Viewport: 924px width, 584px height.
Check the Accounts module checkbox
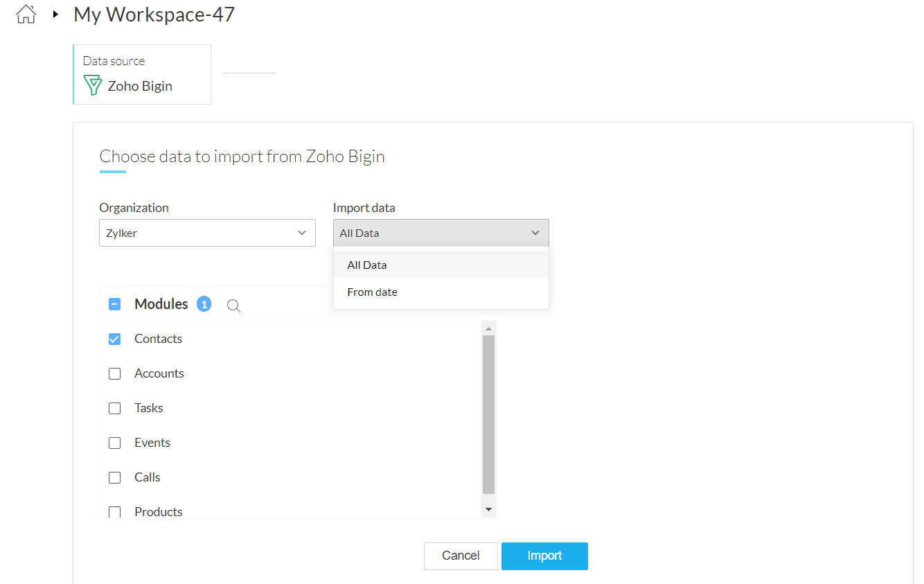[115, 373]
